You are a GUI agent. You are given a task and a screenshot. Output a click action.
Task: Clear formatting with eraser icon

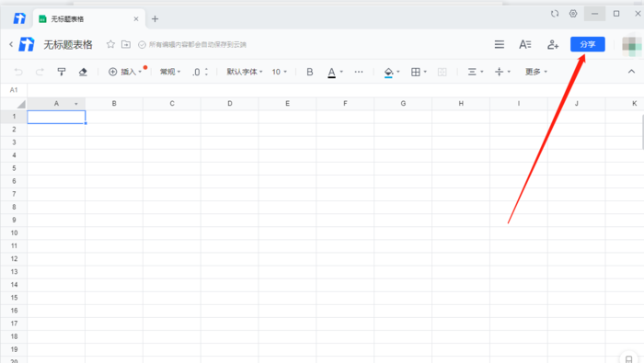pyautogui.click(x=83, y=72)
